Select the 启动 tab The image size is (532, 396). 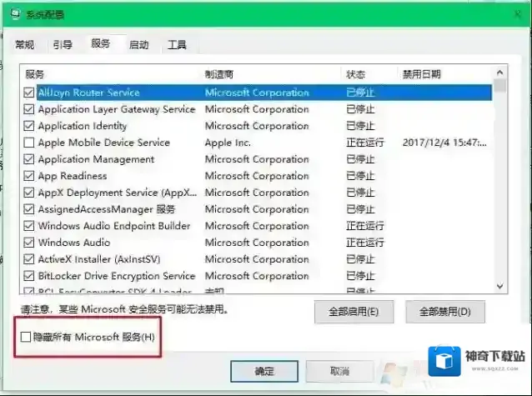138,45
